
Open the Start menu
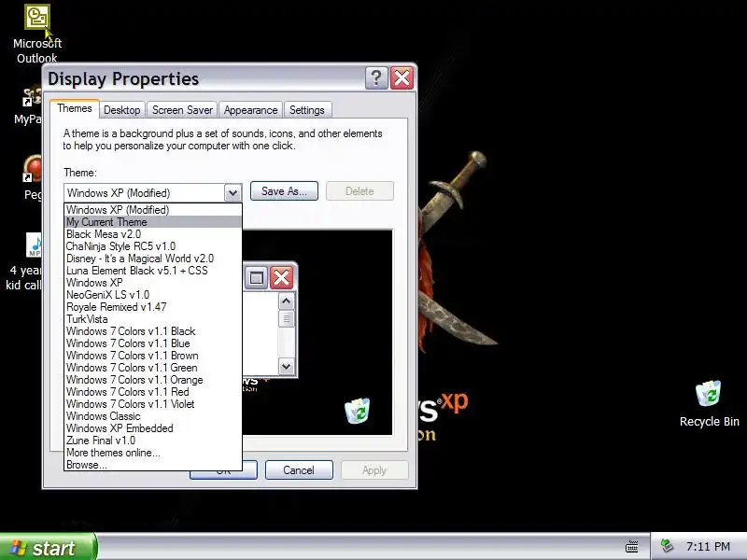(x=48, y=547)
